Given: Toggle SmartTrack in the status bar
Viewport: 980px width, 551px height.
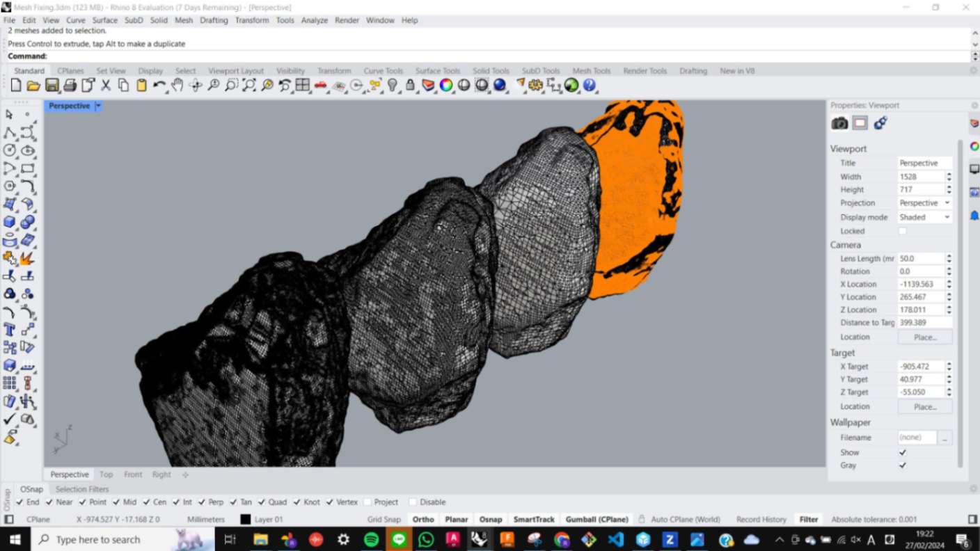Looking at the screenshot, I should tap(534, 520).
